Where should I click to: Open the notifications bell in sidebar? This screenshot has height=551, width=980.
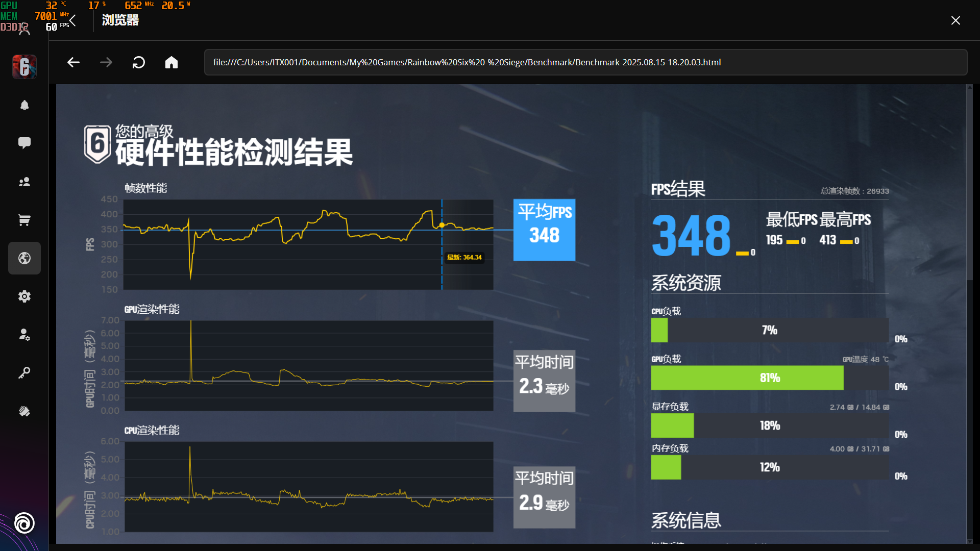24,105
